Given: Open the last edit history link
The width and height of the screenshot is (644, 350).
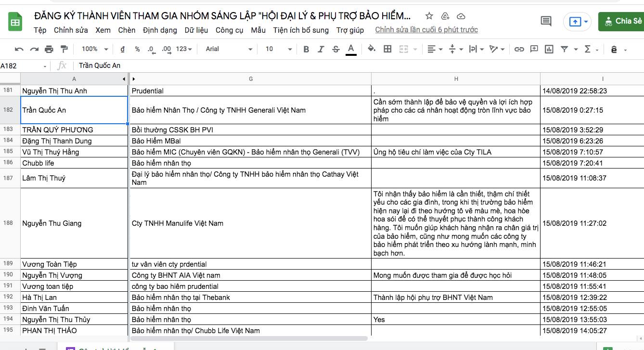Looking at the screenshot, I should point(426,30).
